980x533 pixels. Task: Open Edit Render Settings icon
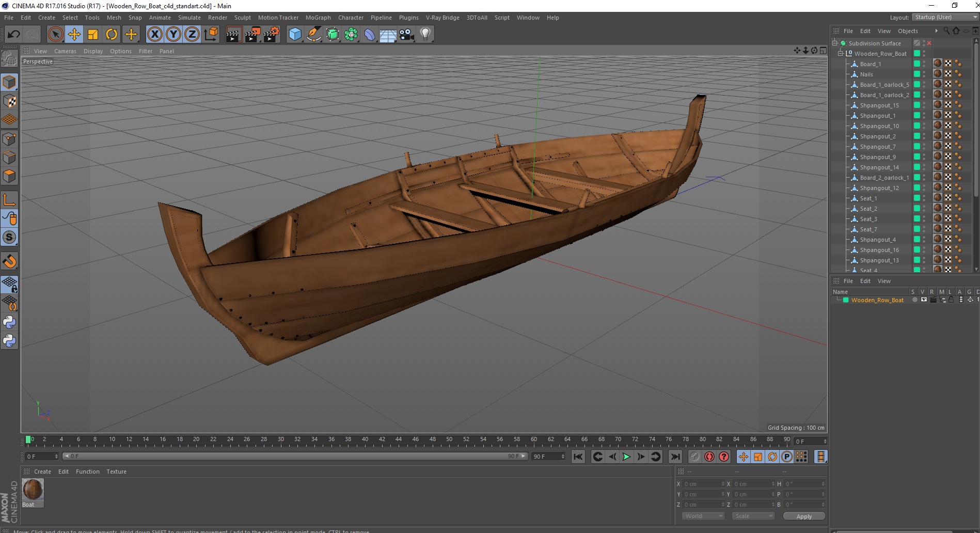click(x=272, y=35)
